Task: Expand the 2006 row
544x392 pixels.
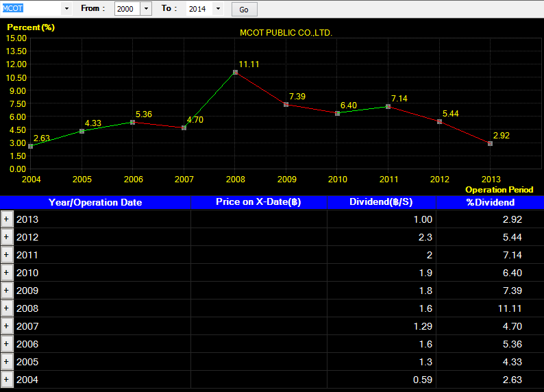Action: click(x=7, y=344)
